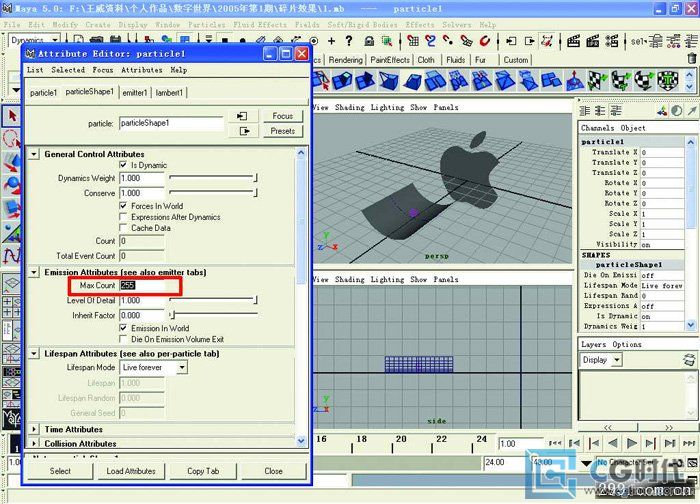Click the Maya logo icon in toolbox
The height and width of the screenshot is (504, 700).
click(11, 419)
